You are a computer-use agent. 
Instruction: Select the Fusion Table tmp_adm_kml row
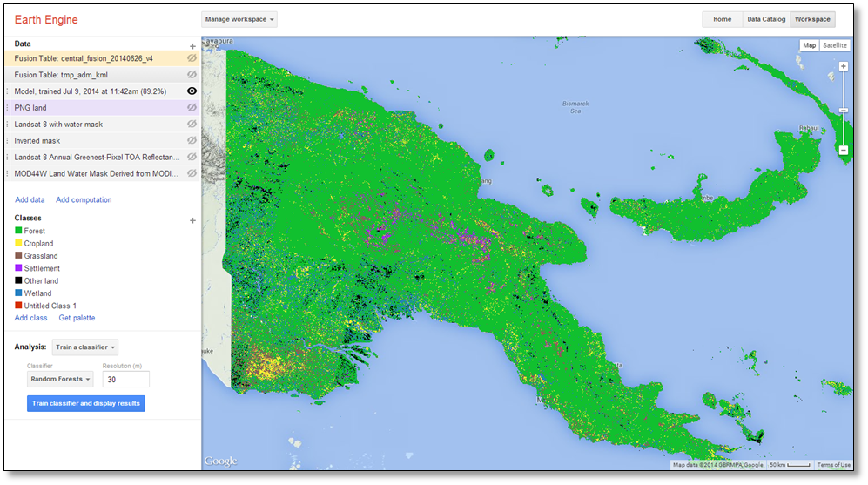(102, 75)
